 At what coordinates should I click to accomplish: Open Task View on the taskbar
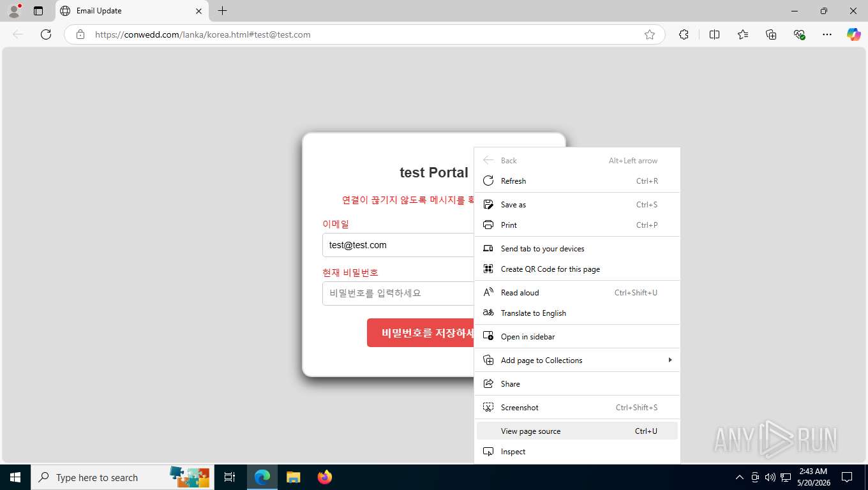point(230,477)
